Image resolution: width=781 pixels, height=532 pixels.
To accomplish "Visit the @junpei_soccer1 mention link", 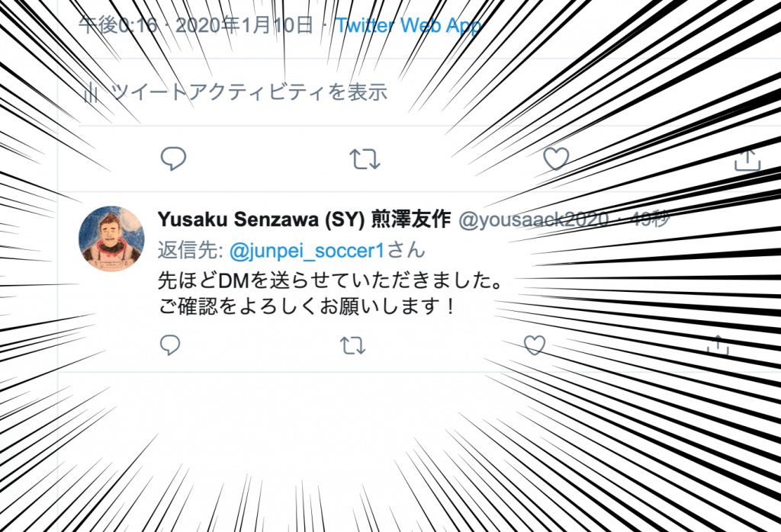I will 307,250.
